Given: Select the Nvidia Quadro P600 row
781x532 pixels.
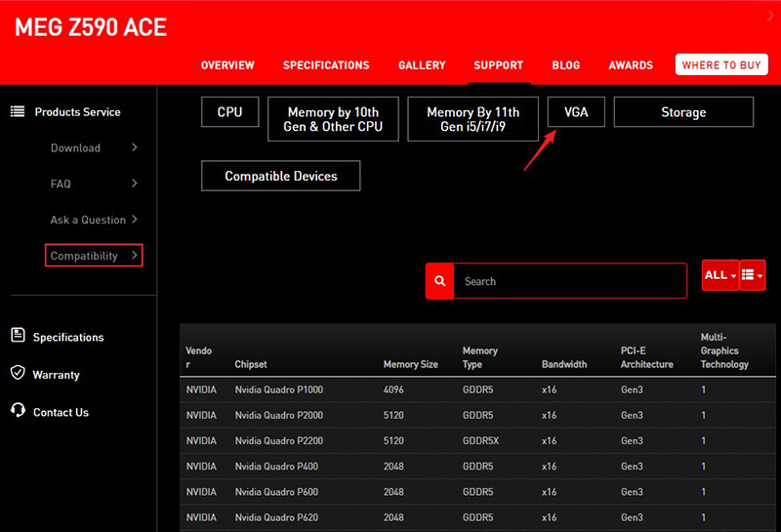Looking at the screenshot, I should tap(477, 492).
